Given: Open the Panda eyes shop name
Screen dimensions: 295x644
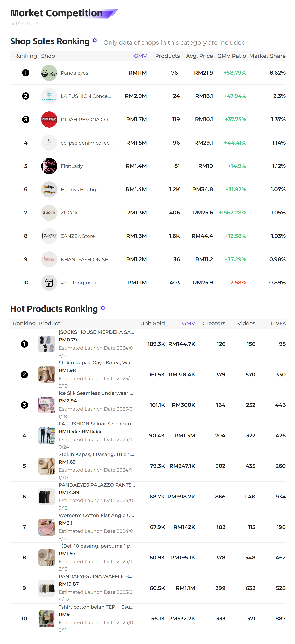Looking at the screenshot, I should [74, 73].
